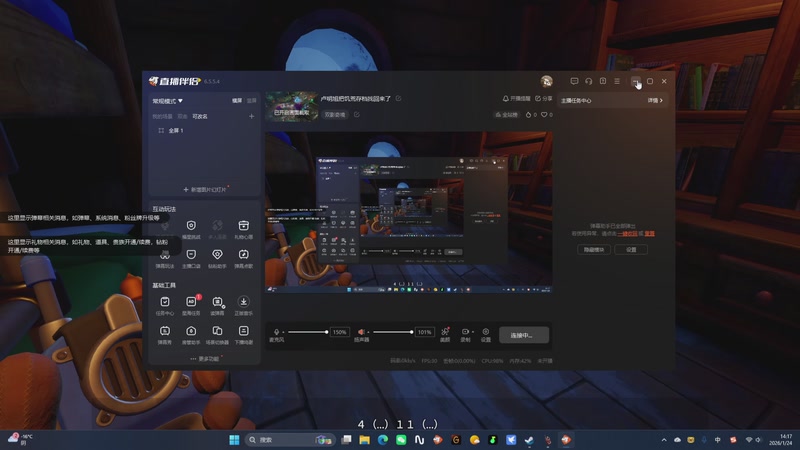Click the 150% microphone volume field
Screen dimensions: 800x450
pyautogui.click(x=340, y=332)
